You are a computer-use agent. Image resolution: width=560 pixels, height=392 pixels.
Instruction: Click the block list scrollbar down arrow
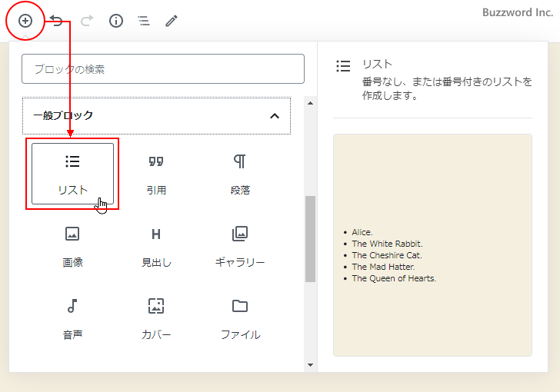point(310,365)
